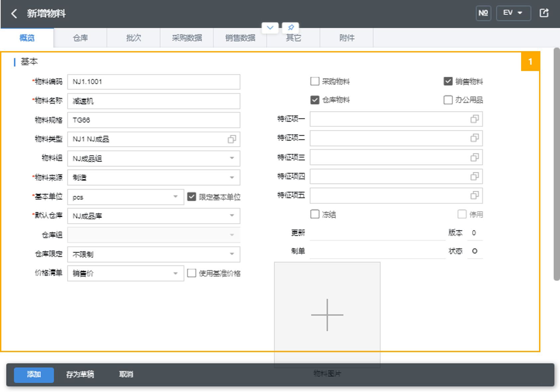Open lookup icon for 特征项二
The width and height of the screenshot is (560, 392).
click(475, 138)
